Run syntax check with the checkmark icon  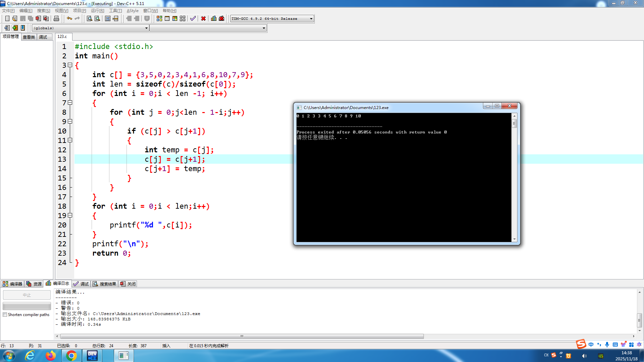click(x=193, y=18)
